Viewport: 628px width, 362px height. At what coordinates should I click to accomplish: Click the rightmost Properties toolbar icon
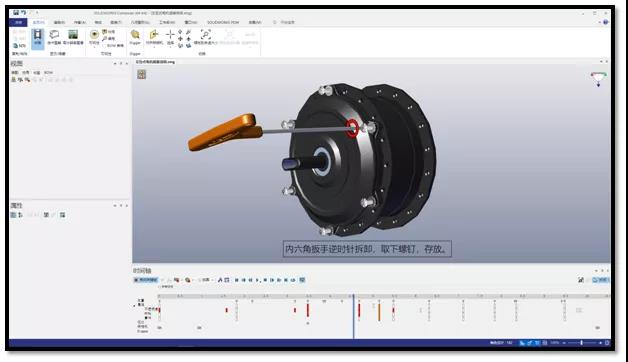click(x=62, y=215)
